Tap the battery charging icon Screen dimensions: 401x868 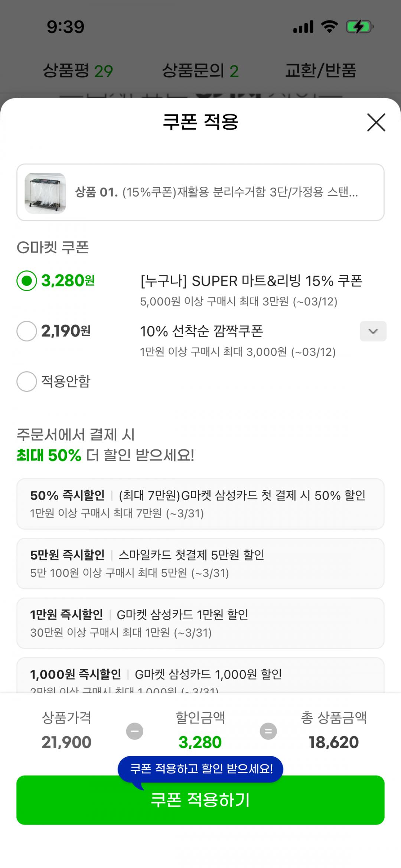(x=359, y=27)
